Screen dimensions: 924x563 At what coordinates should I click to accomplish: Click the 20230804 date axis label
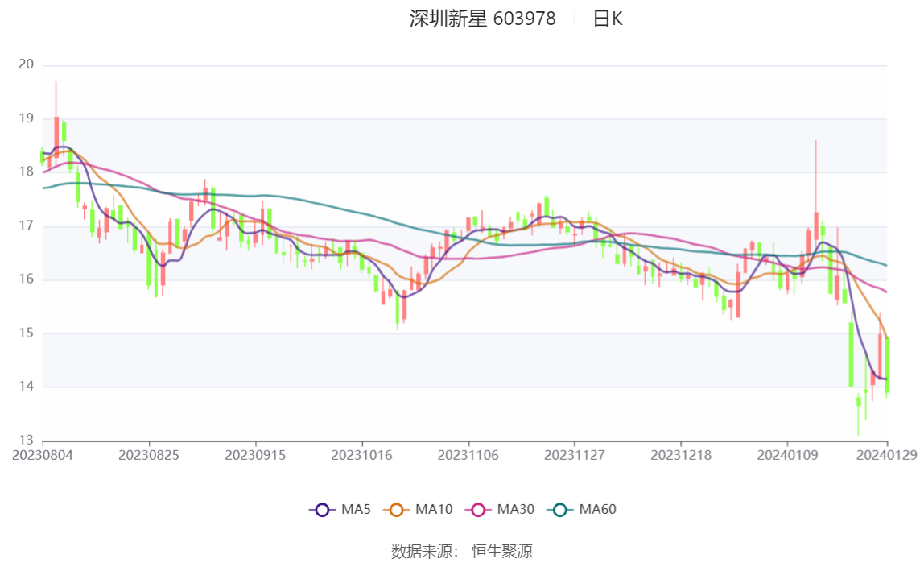coord(43,456)
